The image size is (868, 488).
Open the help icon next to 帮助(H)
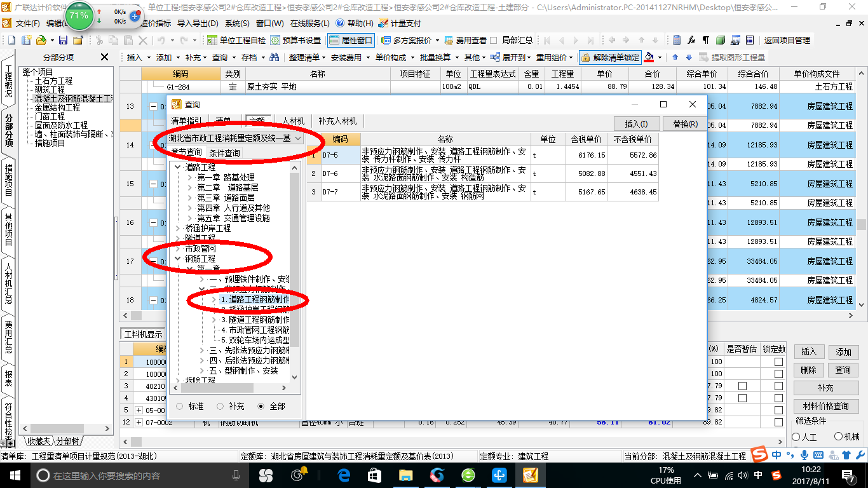click(340, 23)
